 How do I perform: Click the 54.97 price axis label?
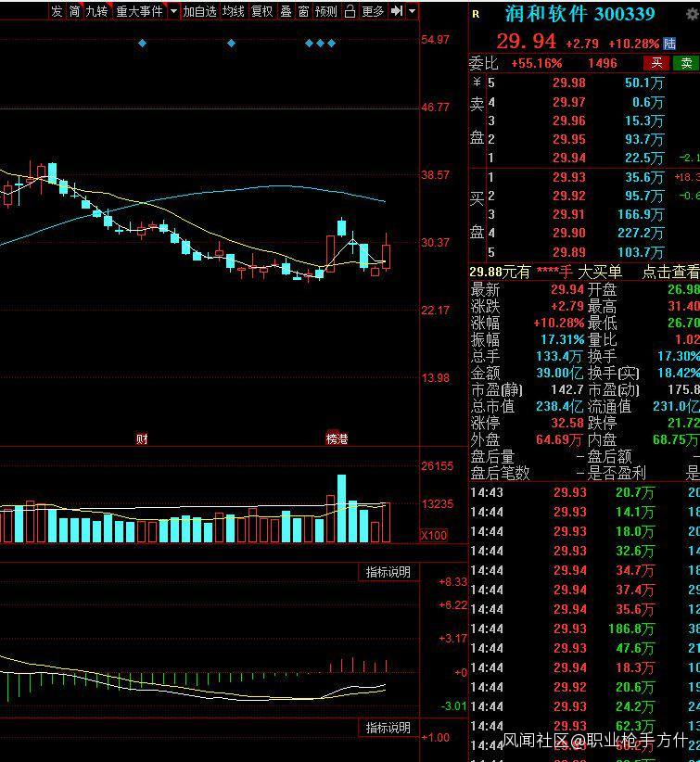pyautogui.click(x=435, y=39)
